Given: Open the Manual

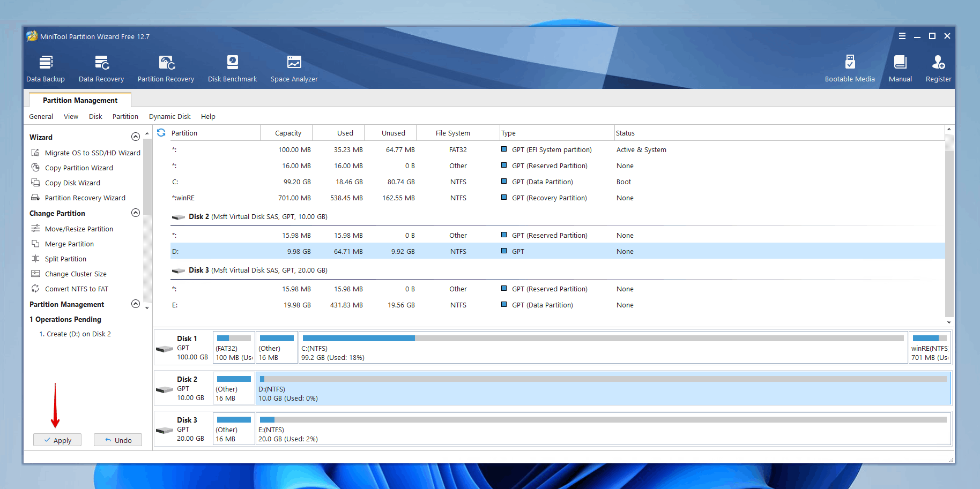Looking at the screenshot, I should point(900,69).
